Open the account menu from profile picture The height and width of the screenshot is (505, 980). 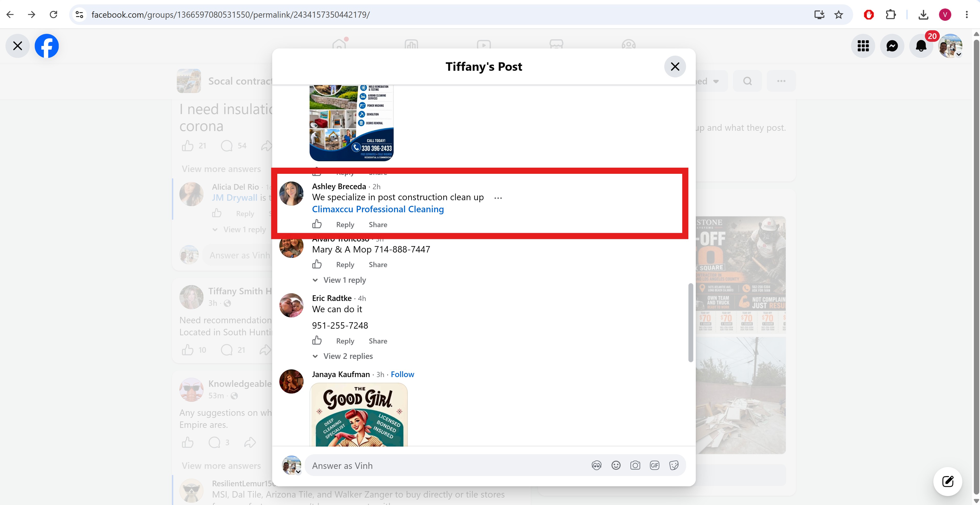tap(950, 46)
